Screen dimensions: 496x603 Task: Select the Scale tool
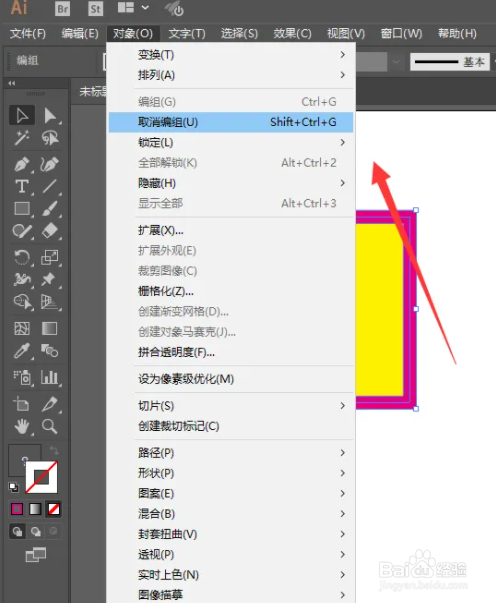tap(50, 257)
